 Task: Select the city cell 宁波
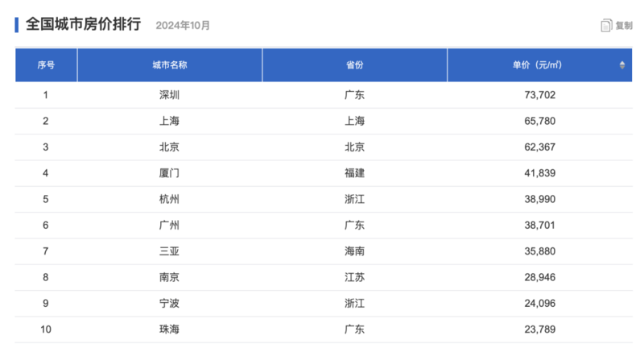(x=169, y=303)
